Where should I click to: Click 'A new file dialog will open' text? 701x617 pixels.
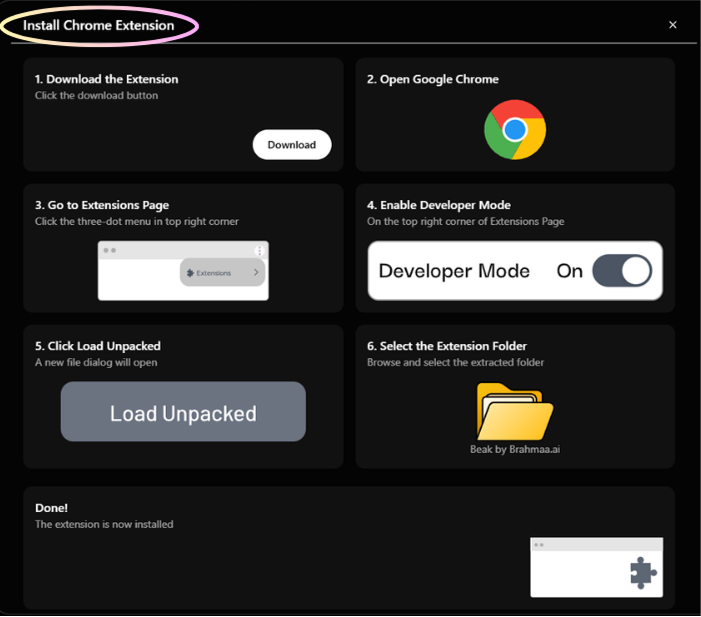pyautogui.click(x=96, y=362)
